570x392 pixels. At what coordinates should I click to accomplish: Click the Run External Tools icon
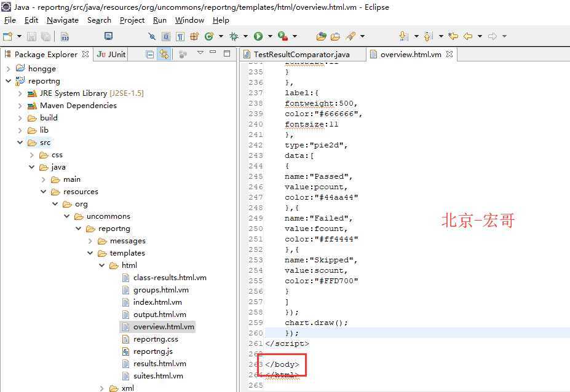click(283, 36)
